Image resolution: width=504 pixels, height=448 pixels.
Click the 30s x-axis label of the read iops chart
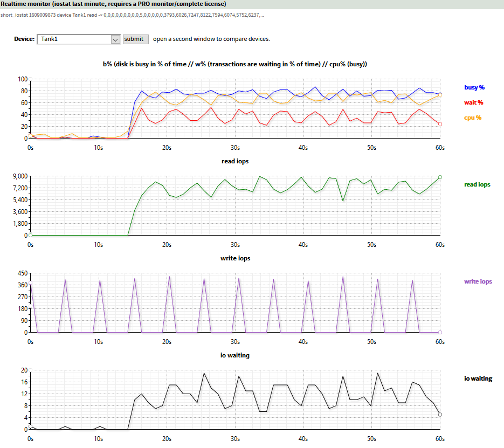pyautogui.click(x=235, y=245)
